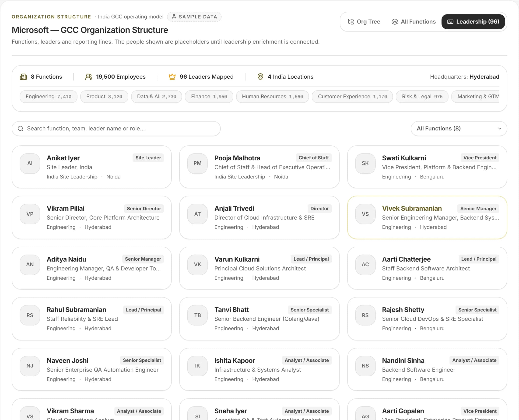Image resolution: width=519 pixels, height=420 pixels.
Task: Click the crown icon beside 96 Leaders Mapped
Action: pos(172,77)
